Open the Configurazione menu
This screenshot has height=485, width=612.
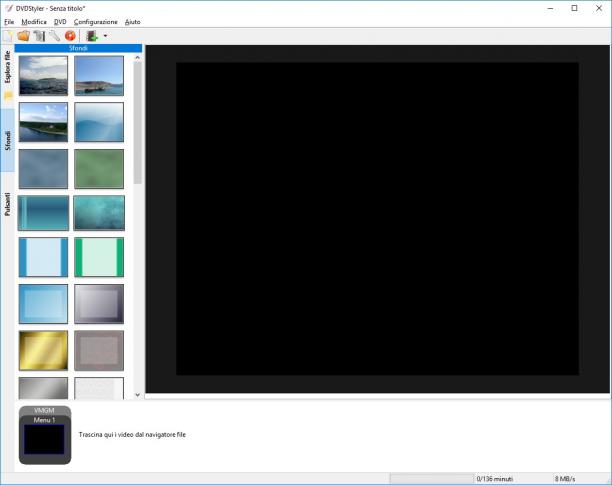(x=96, y=22)
